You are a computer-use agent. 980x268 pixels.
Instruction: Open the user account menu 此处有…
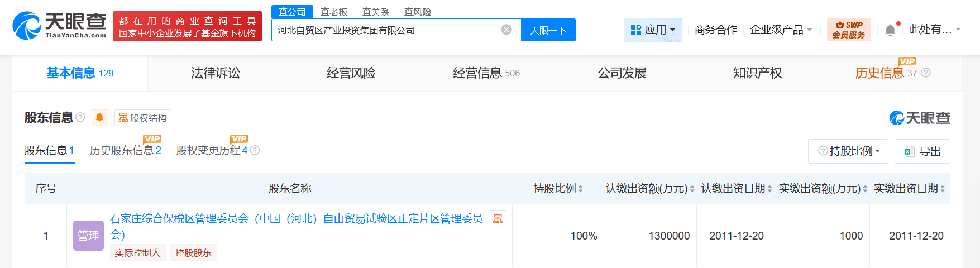934,30
